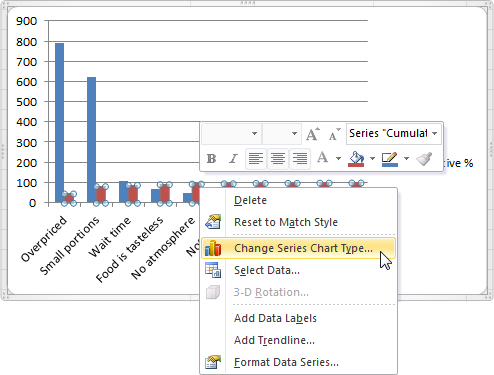Image resolution: width=494 pixels, height=375 pixels.
Task: Click the Wait time axis label
Action: 109,237
